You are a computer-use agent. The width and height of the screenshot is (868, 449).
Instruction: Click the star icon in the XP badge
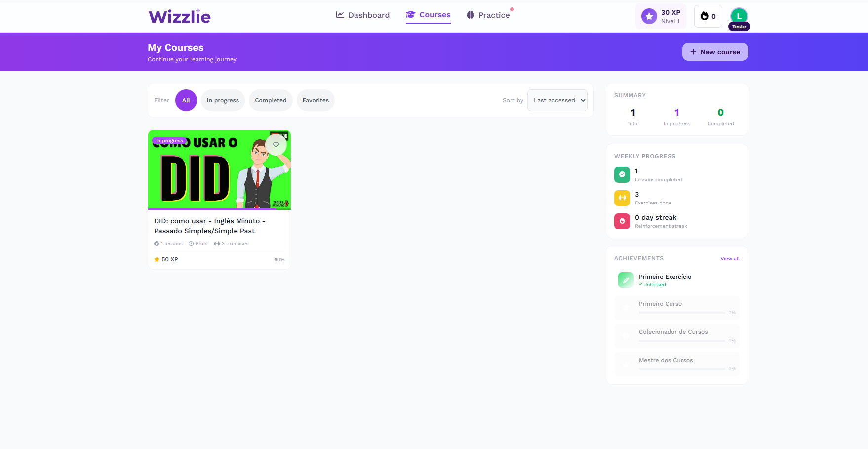point(648,16)
